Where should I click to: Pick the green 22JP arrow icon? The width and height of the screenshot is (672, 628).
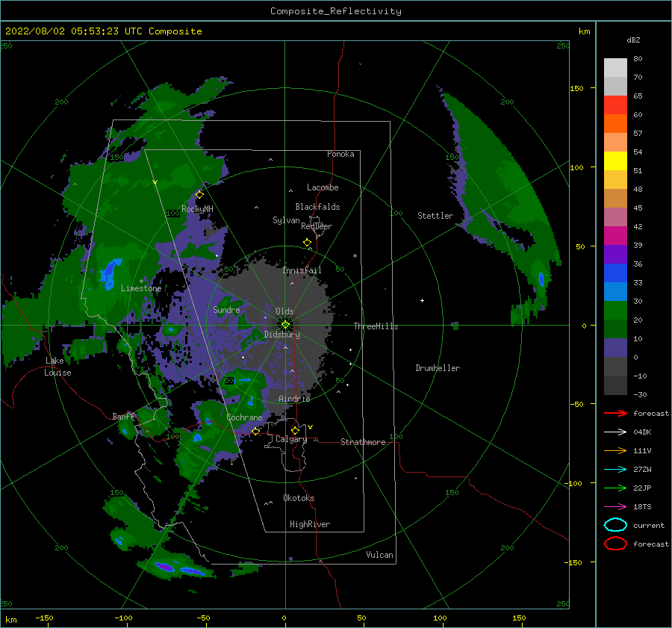615,488
